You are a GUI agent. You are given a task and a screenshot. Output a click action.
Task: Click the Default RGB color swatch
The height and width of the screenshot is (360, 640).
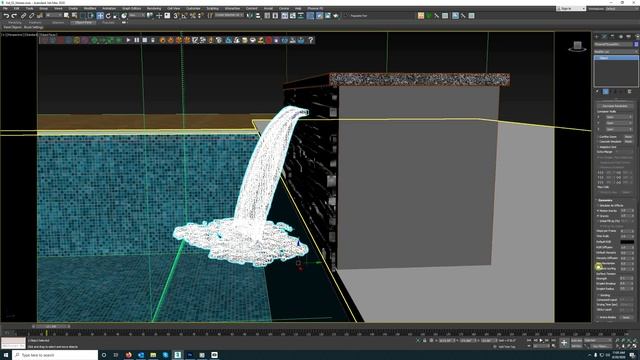pos(627,242)
